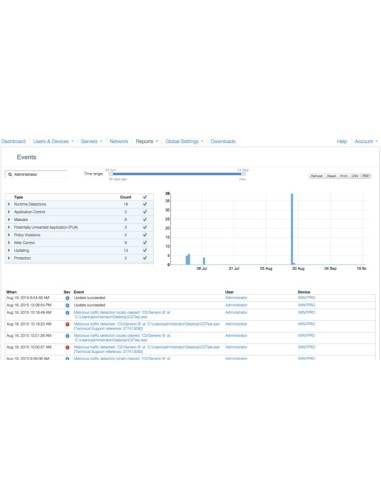The width and height of the screenshot is (381, 492).
Task: Open the Reports dropdown menu
Action: point(147,141)
